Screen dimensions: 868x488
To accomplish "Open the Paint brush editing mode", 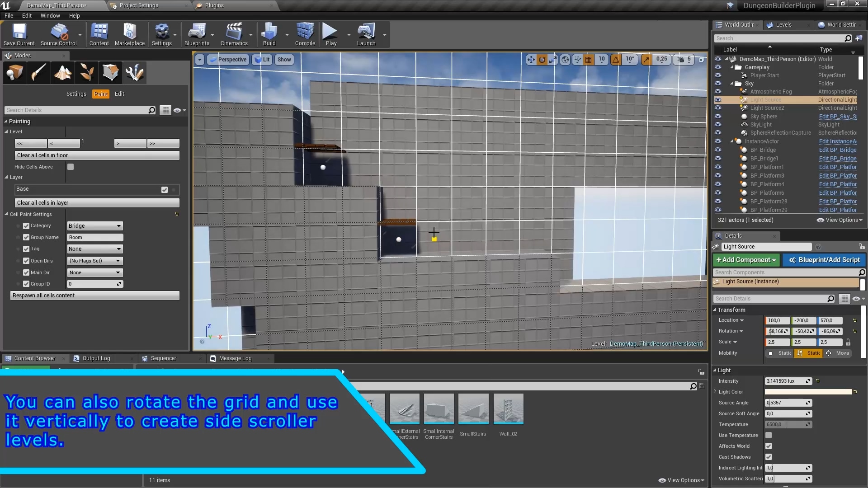I will (38, 72).
